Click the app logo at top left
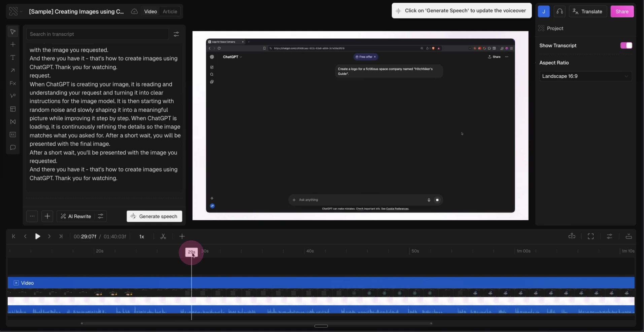The width and height of the screenshot is (644, 332). (x=13, y=11)
